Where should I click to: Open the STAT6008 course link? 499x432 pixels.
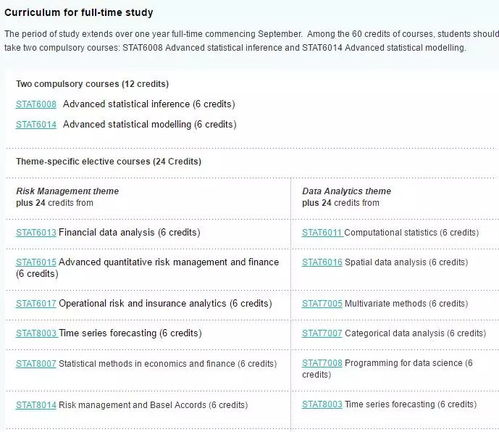tap(36, 104)
